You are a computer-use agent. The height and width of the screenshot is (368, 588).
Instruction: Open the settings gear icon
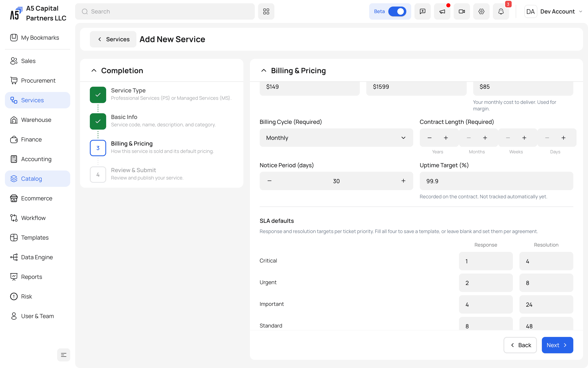(x=481, y=11)
